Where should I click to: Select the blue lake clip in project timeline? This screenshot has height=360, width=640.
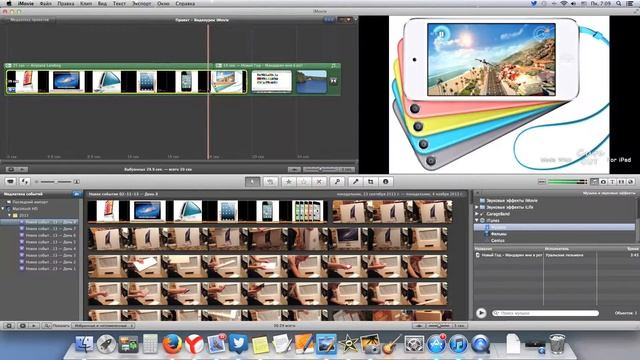point(311,82)
